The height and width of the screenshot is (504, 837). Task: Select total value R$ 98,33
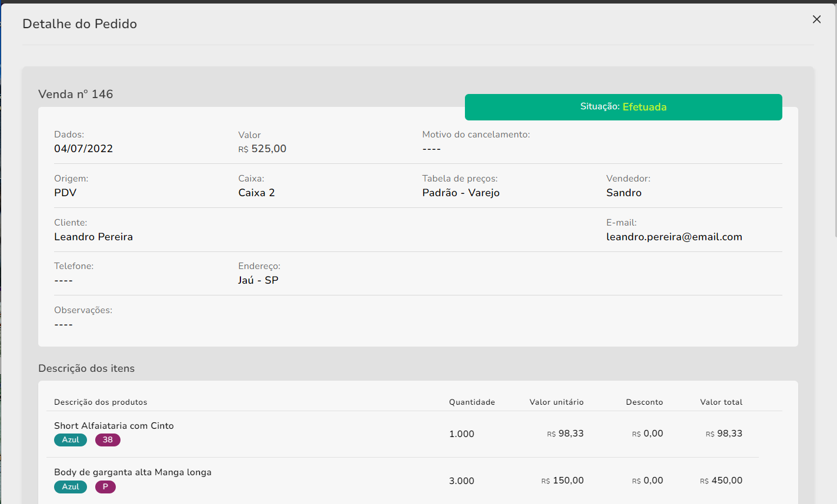tap(724, 434)
